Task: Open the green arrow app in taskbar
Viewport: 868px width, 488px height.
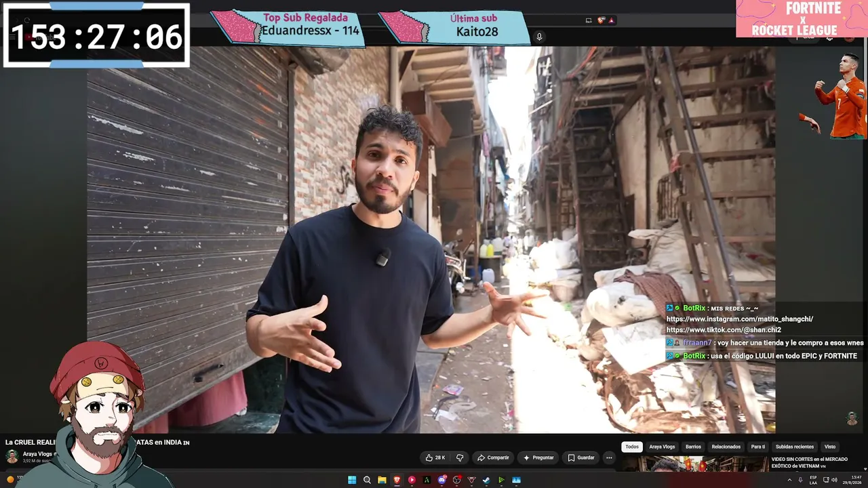Action: [x=501, y=480]
